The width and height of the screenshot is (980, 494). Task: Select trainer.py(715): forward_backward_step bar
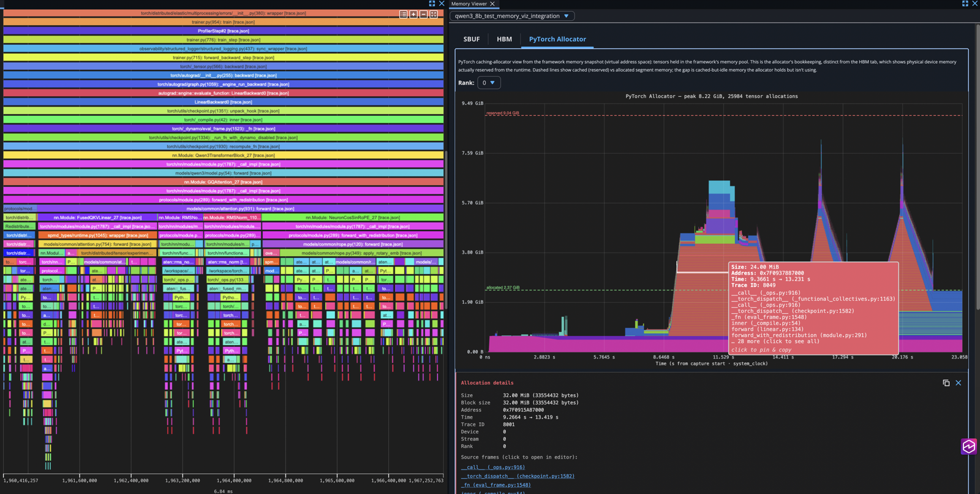tap(223, 58)
